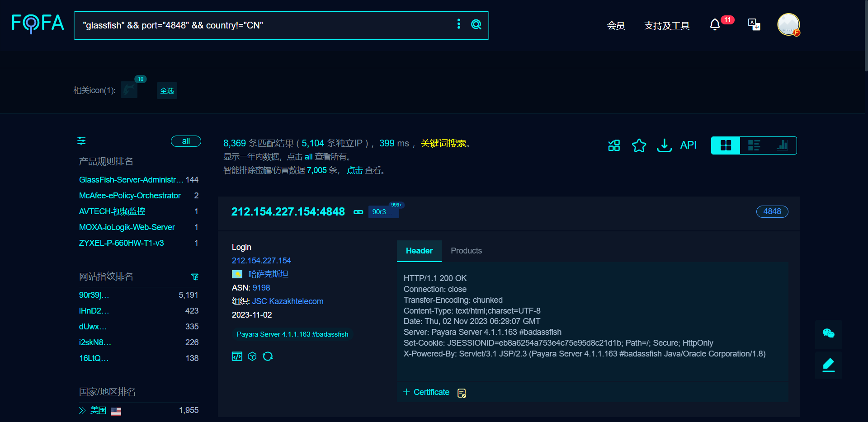
Task: Open the fingerprint statistics grid icon
Action: coord(614,145)
